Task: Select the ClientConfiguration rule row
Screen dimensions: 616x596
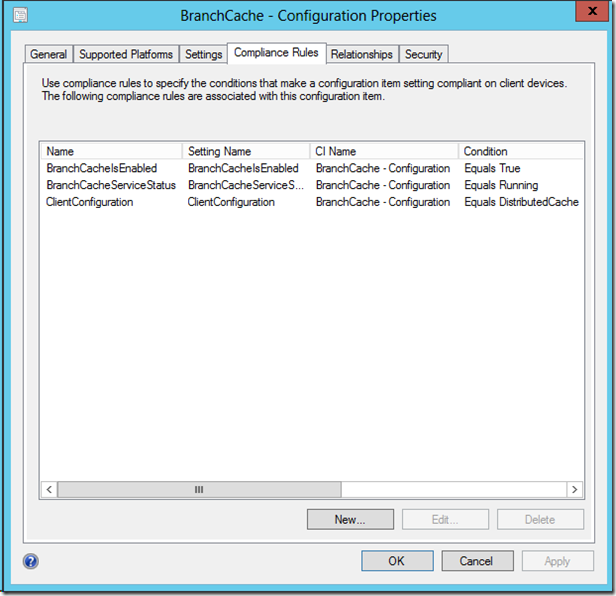Action: 312,202
